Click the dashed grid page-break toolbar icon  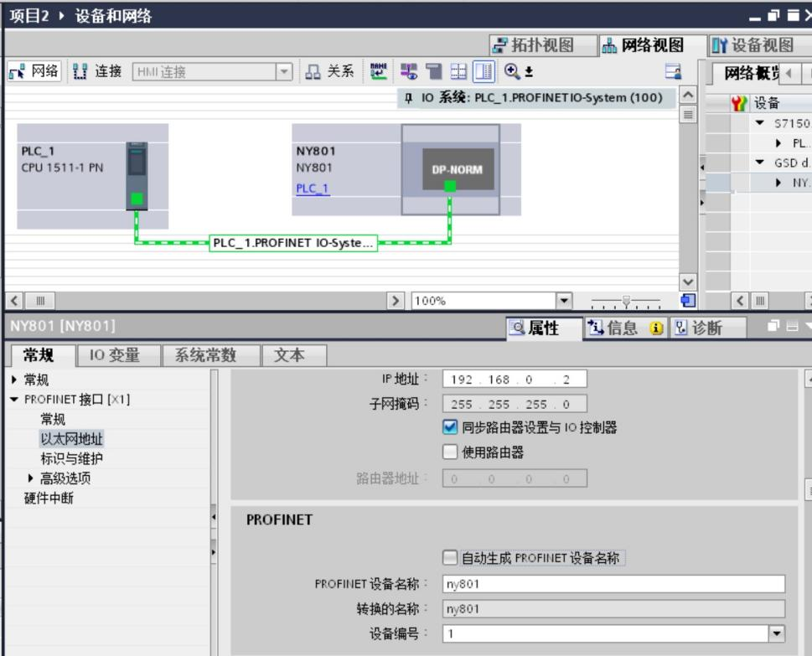(x=458, y=71)
